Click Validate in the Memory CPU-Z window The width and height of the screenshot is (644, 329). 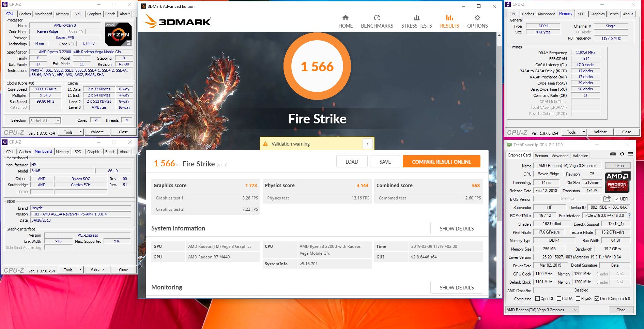click(x=600, y=132)
